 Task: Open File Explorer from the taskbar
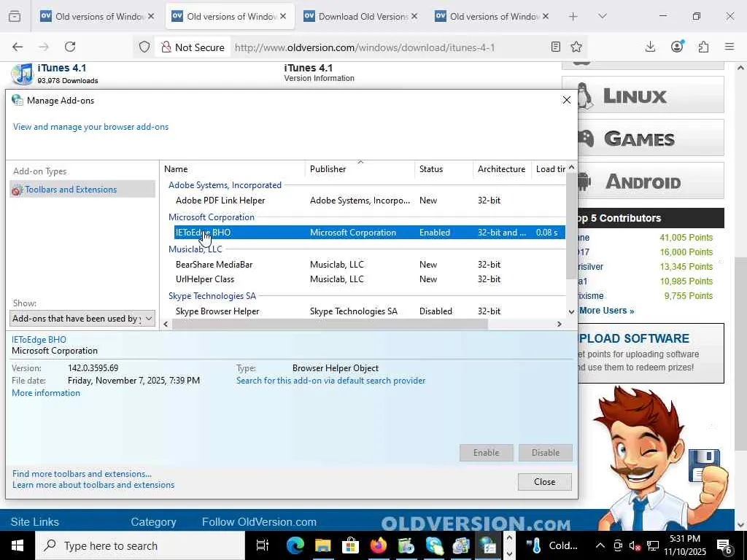coord(322,545)
